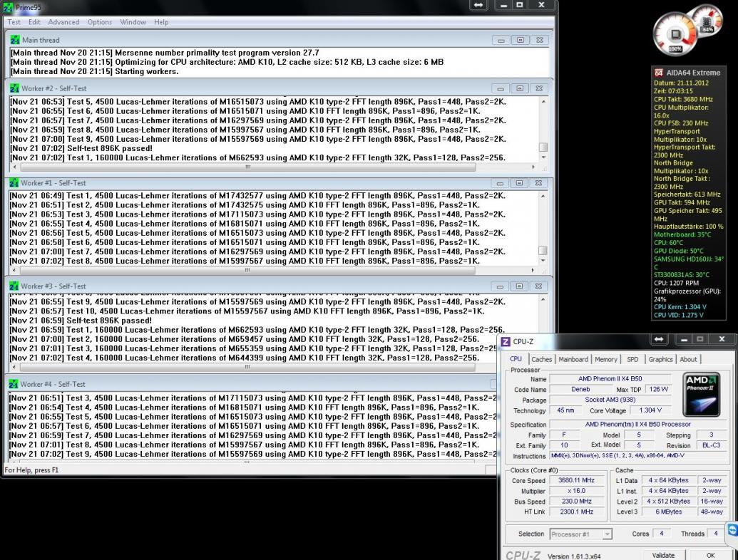Minimize the Worker #3 child window
The width and height of the screenshot is (738, 560).
tap(500, 286)
